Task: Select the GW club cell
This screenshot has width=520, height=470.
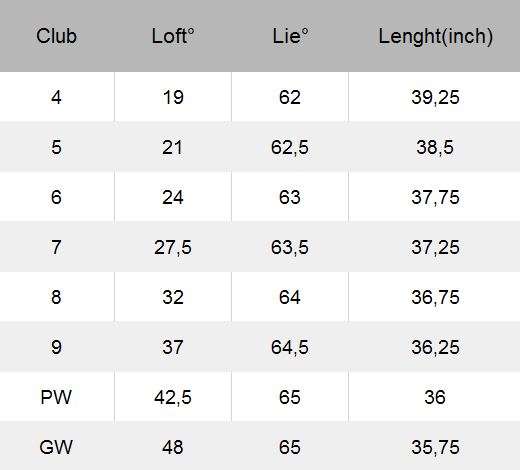Action: tap(56, 447)
